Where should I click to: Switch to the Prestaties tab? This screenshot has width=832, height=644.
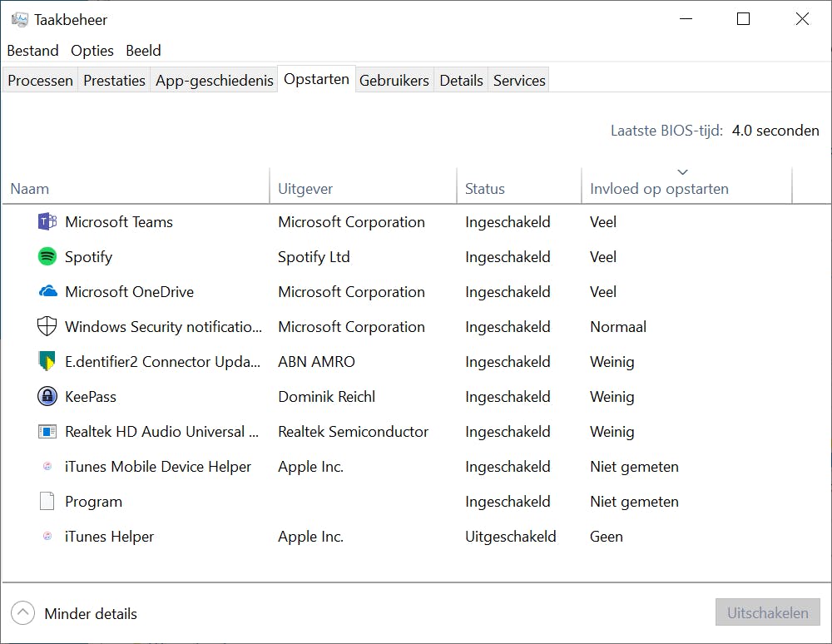[115, 81]
